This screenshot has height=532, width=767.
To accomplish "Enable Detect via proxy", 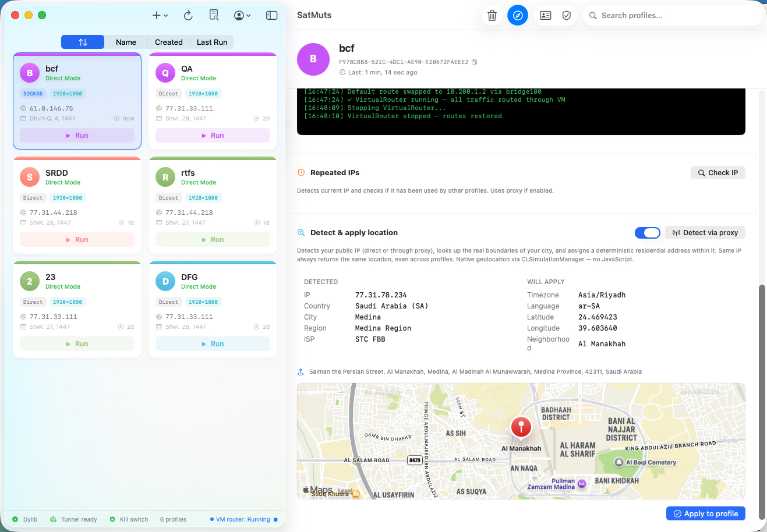I will [705, 232].
